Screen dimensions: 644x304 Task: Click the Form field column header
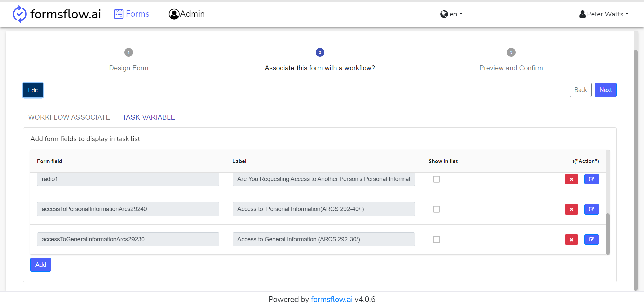pyautogui.click(x=49, y=161)
